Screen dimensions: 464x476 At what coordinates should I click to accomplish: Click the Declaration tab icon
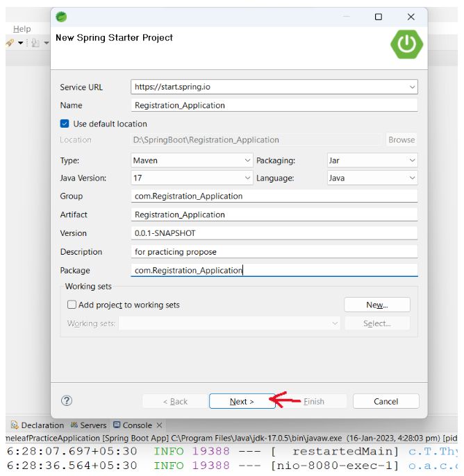coord(15,425)
